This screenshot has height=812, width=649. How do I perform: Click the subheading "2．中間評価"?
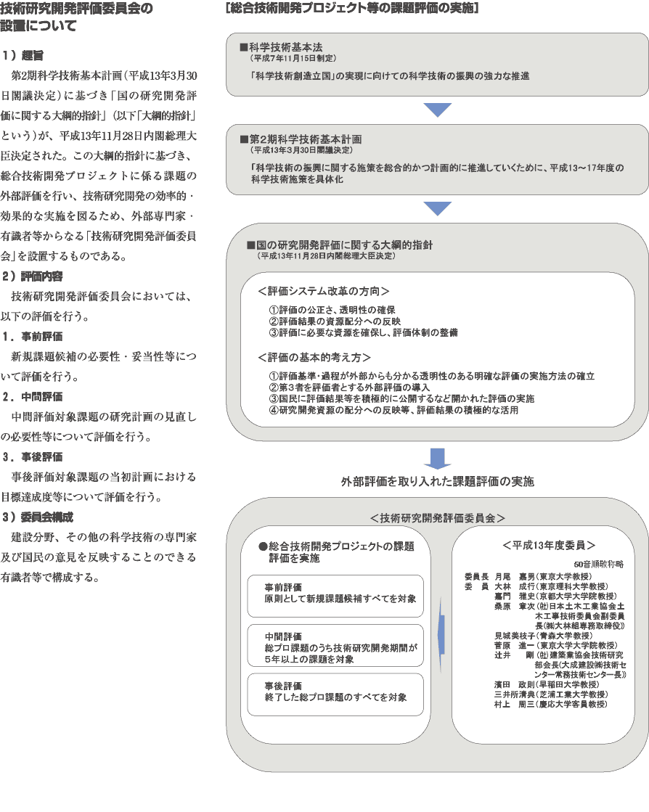pos(32,397)
